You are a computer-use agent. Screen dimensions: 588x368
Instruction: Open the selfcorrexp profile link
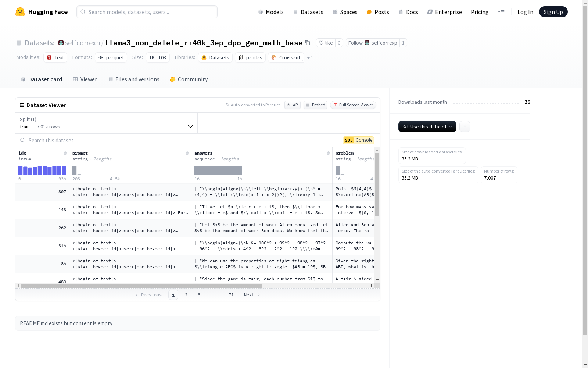[82, 43]
